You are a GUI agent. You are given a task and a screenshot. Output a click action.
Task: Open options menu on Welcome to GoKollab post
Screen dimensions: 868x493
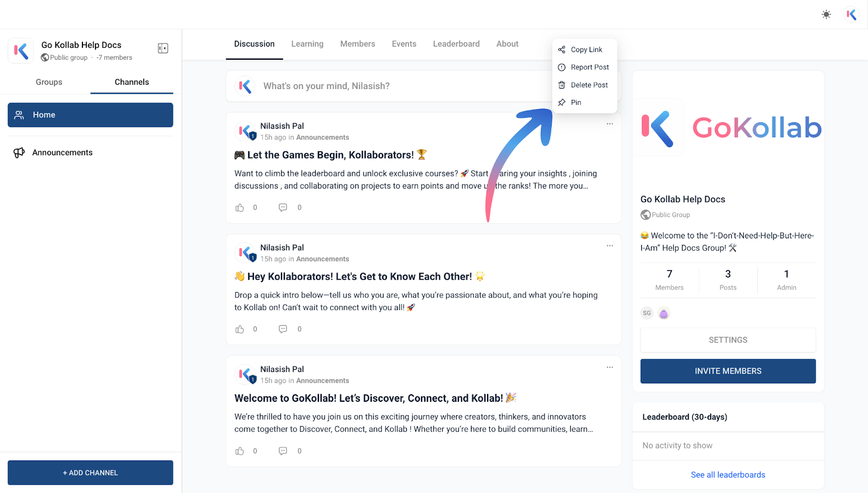[x=610, y=367]
